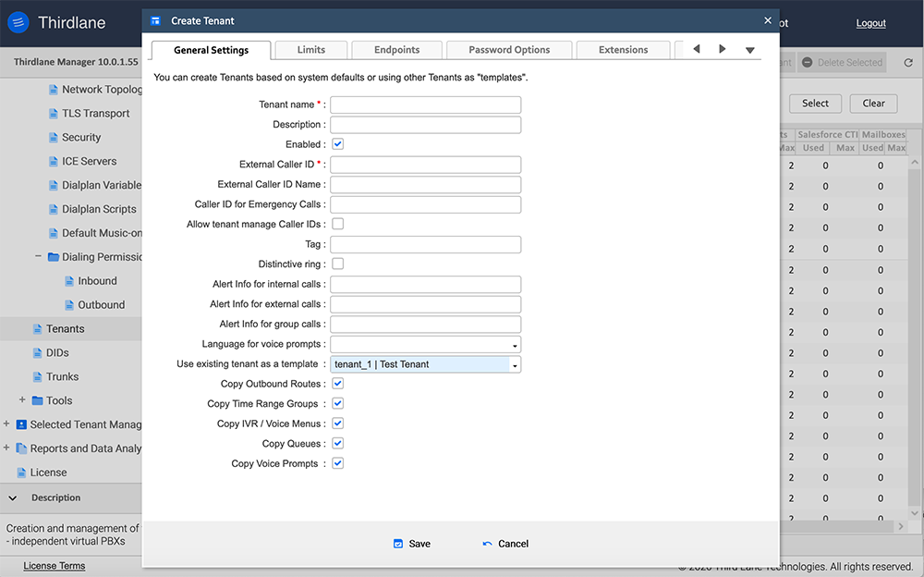Switch to the General Settings tab

[211, 50]
